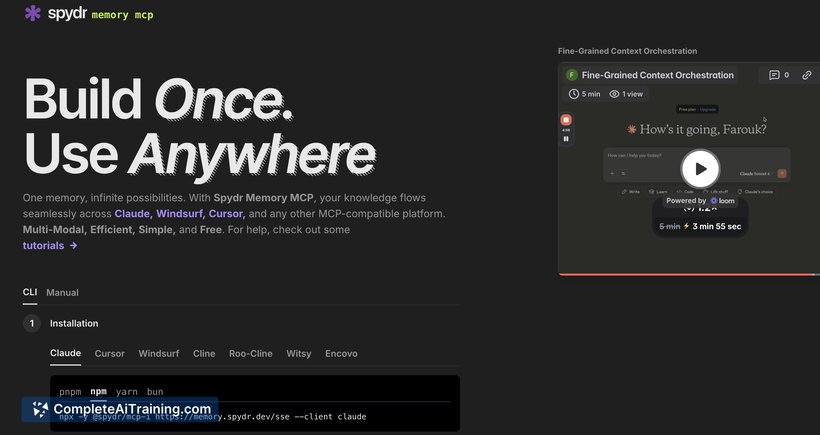Click the 1 view eye icon
The width and height of the screenshot is (820, 435).
pyautogui.click(x=614, y=94)
